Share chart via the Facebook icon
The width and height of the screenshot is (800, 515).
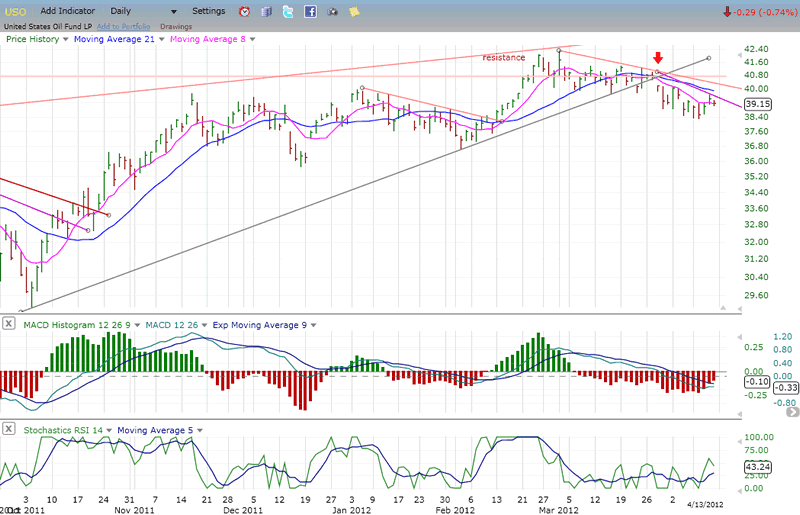[310, 12]
